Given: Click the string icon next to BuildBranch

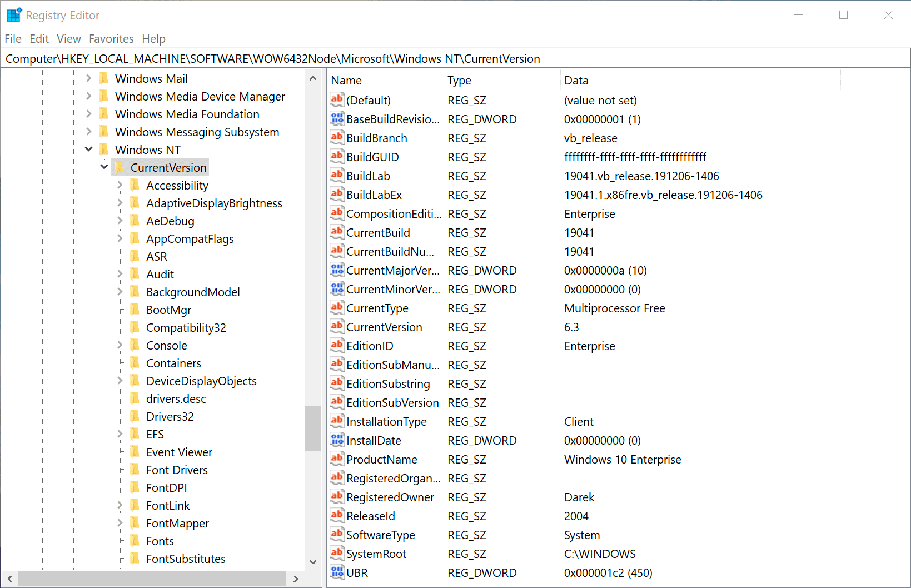Looking at the screenshot, I should click(x=337, y=137).
